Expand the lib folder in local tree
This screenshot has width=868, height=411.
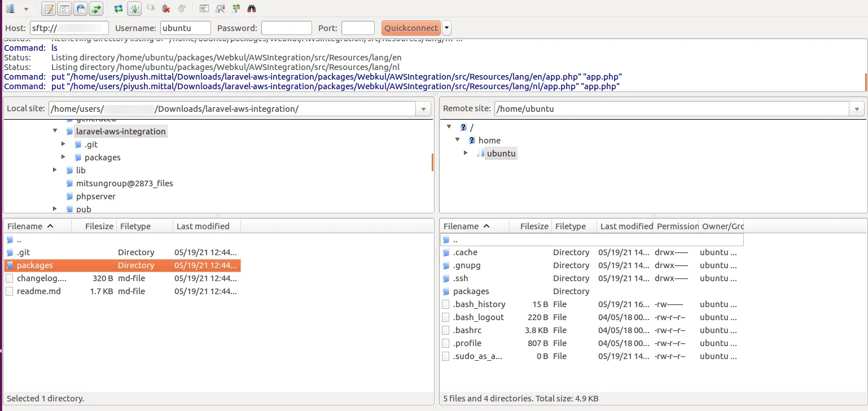pos(55,170)
